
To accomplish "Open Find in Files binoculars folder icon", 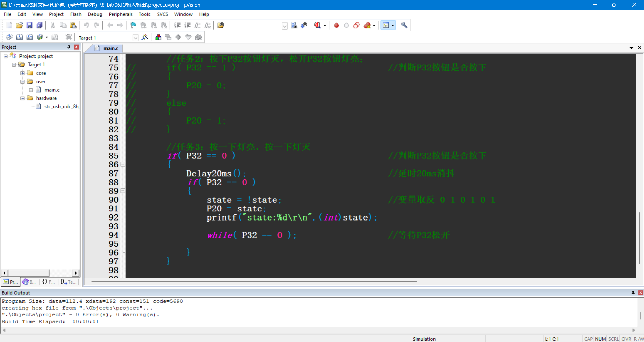I will (x=221, y=25).
